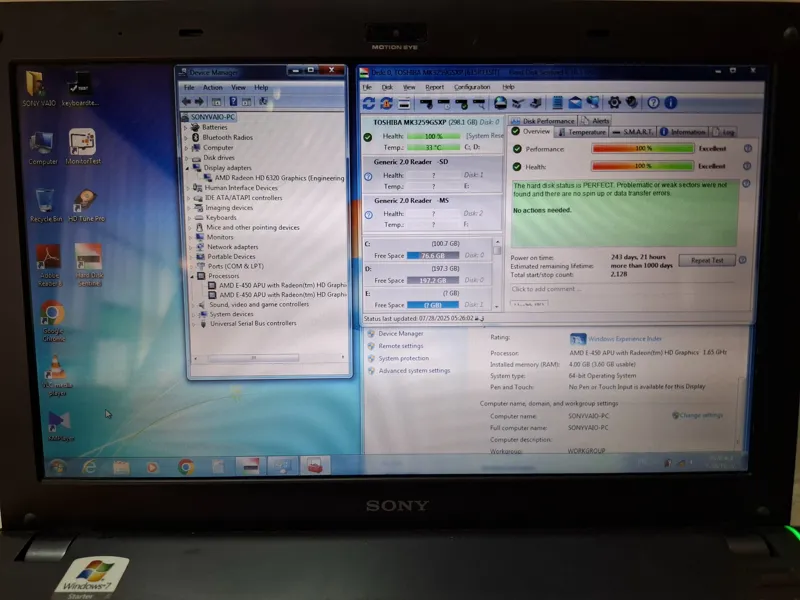
Task: Click the Health 100% bar in Overview
Action: [x=642, y=166]
